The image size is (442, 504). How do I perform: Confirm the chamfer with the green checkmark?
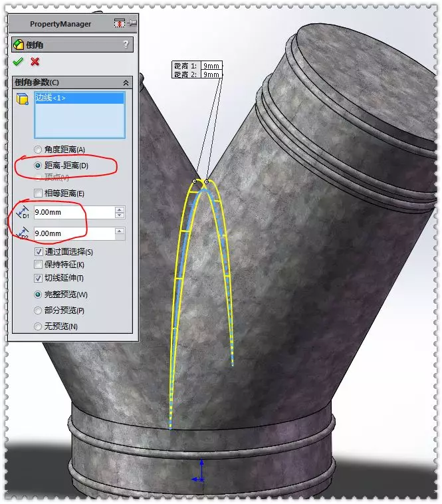[18, 61]
